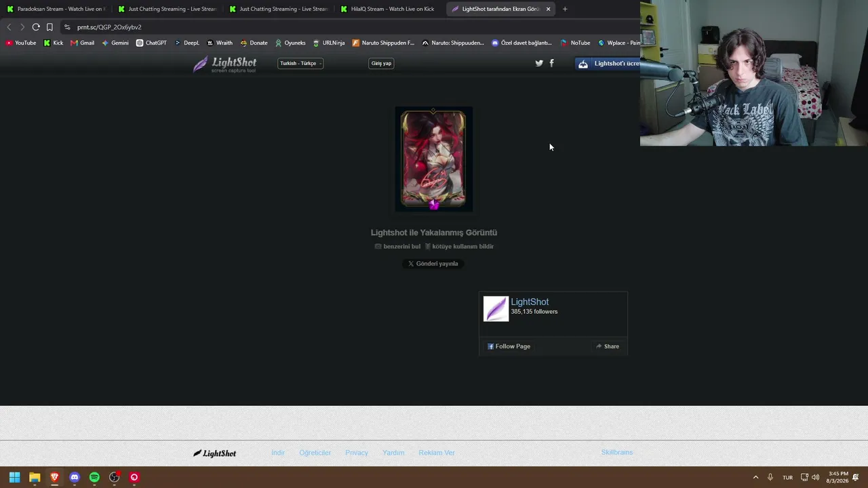868x488 pixels.
Task: Open Spotify from the taskbar
Action: [x=94, y=477]
